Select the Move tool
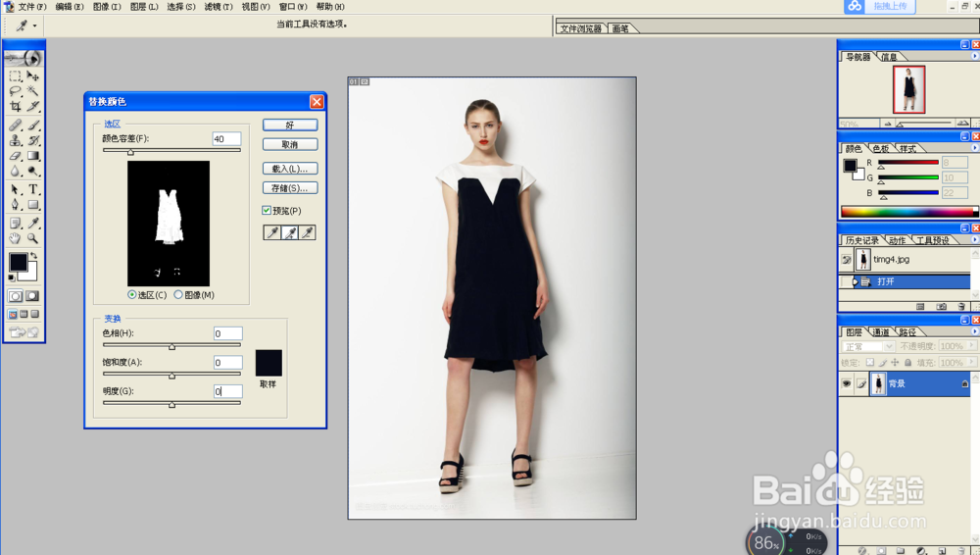Viewport: 980px width, 555px height. point(33,76)
